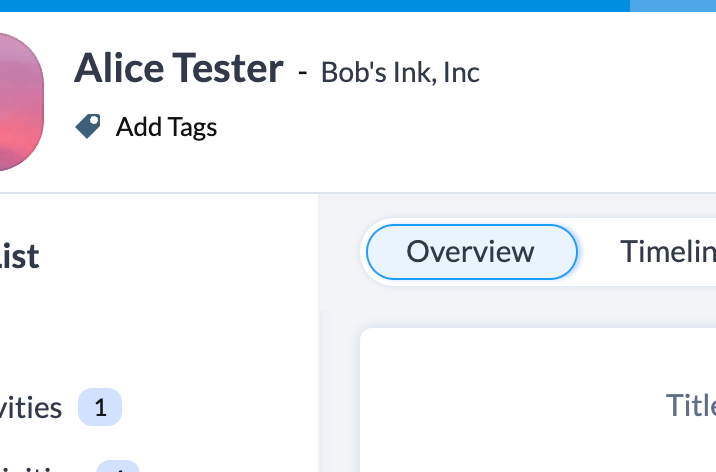Click Alice Tester's pink profile avatar
This screenshot has width=716, height=472.
(x=21, y=101)
